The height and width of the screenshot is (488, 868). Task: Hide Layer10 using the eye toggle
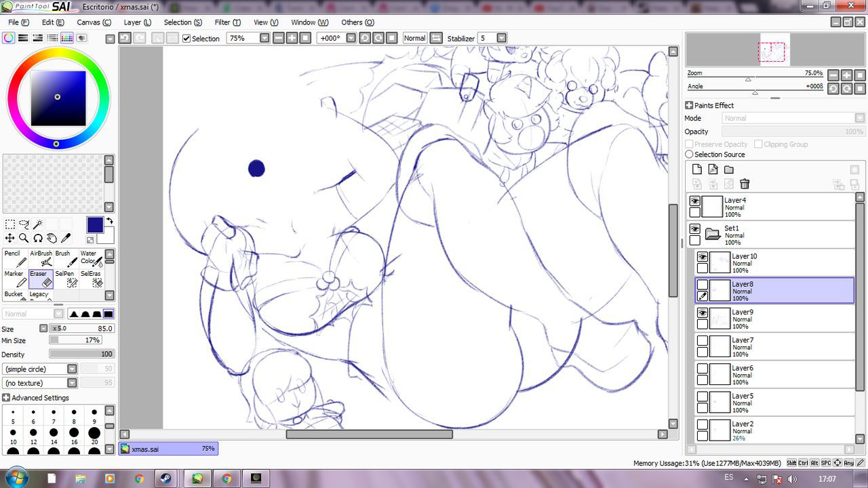coord(703,257)
